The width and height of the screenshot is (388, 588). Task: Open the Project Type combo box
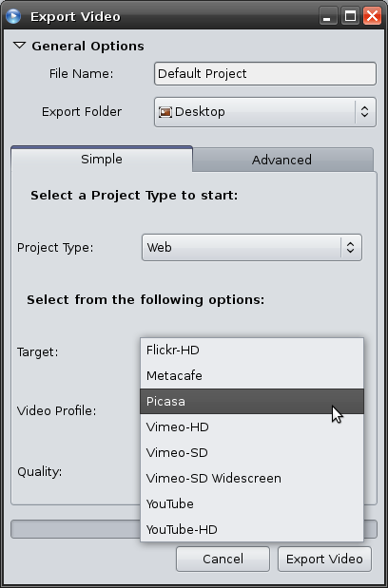pyautogui.click(x=252, y=248)
